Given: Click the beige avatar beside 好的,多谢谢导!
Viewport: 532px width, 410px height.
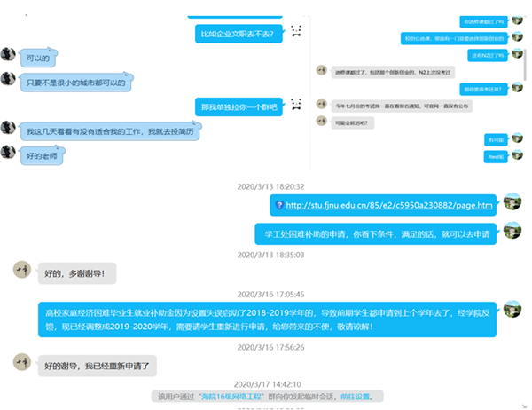Looking at the screenshot, I should (x=22, y=270).
